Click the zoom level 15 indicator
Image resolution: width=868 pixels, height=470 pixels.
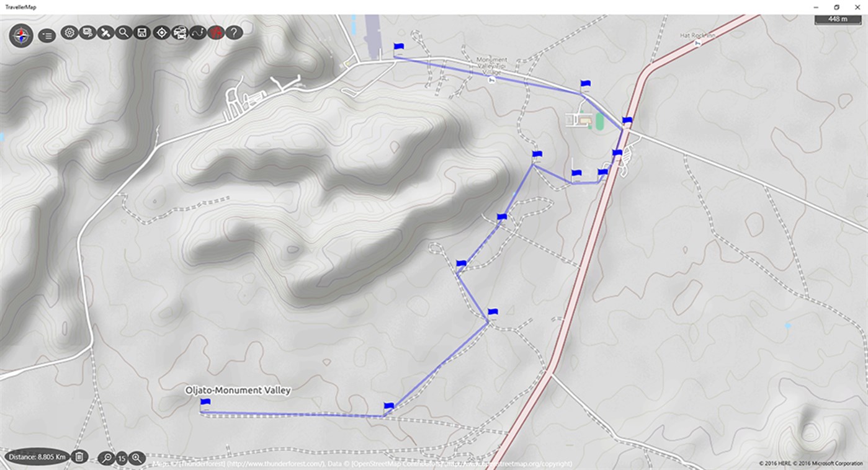pos(122,458)
